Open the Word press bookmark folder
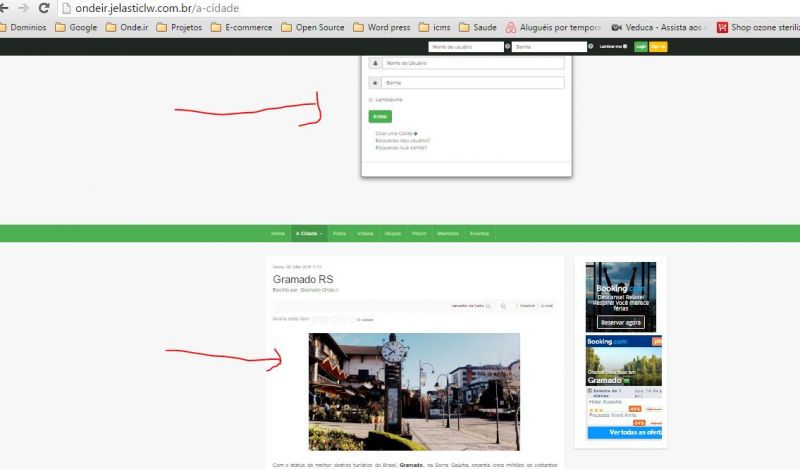 (382, 28)
